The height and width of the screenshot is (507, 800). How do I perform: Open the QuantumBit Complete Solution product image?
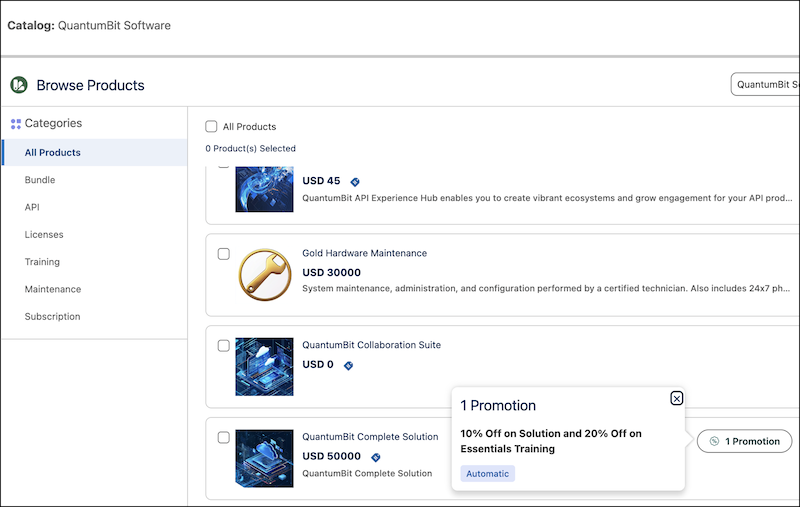[x=264, y=458]
